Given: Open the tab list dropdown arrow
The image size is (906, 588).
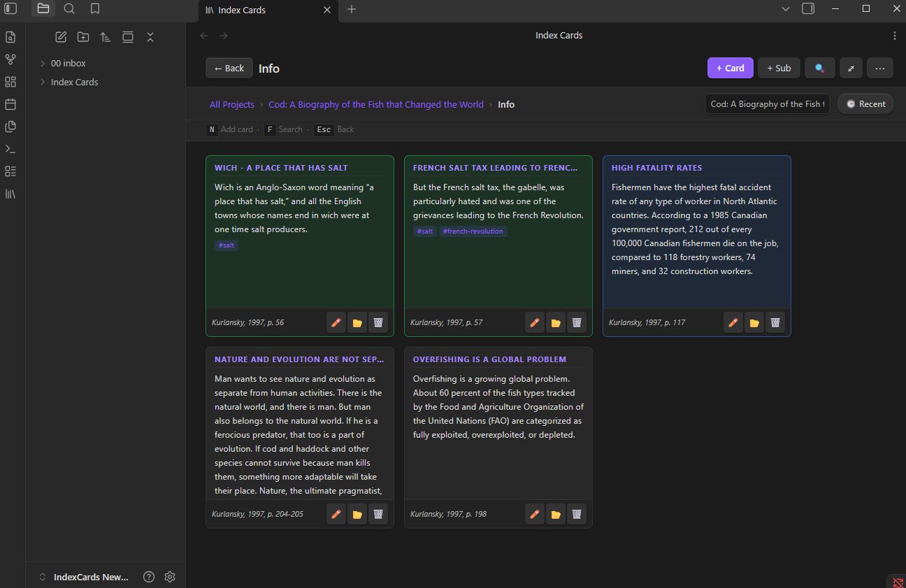Looking at the screenshot, I should click(x=786, y=8).
